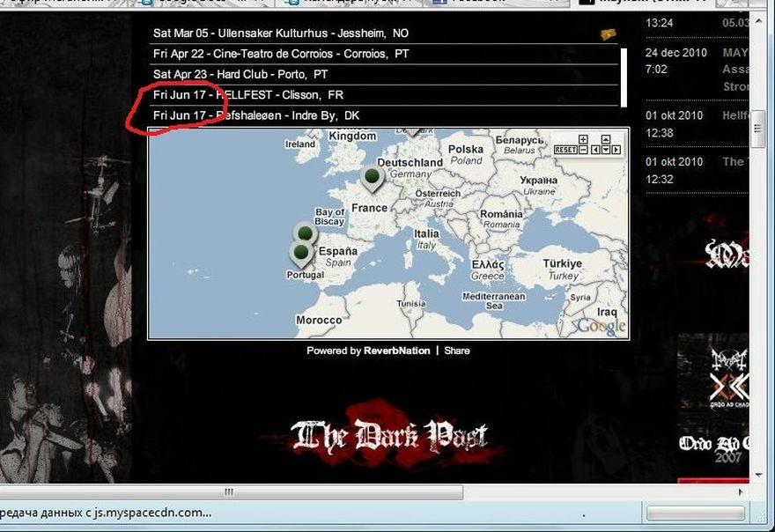Zoom in with the map plus button
This screenshot has width=775, height=532.
[x=583, y=139]
